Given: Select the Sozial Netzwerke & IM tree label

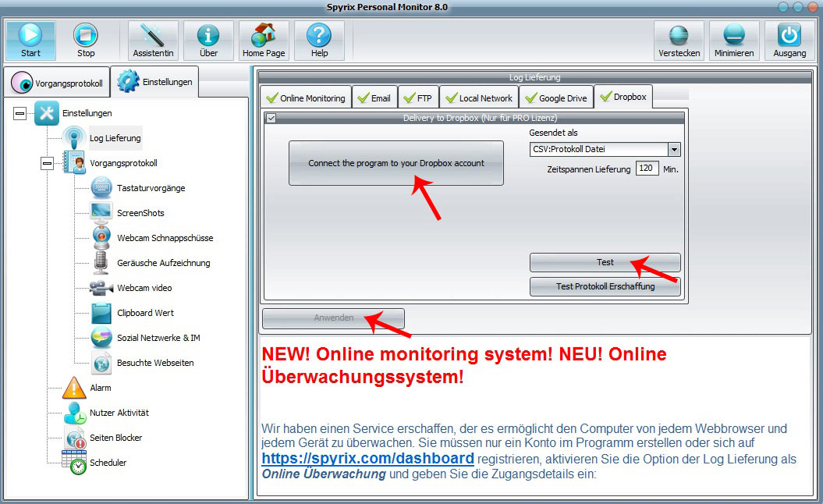Looking at the screenshot, I should point(158,338).
